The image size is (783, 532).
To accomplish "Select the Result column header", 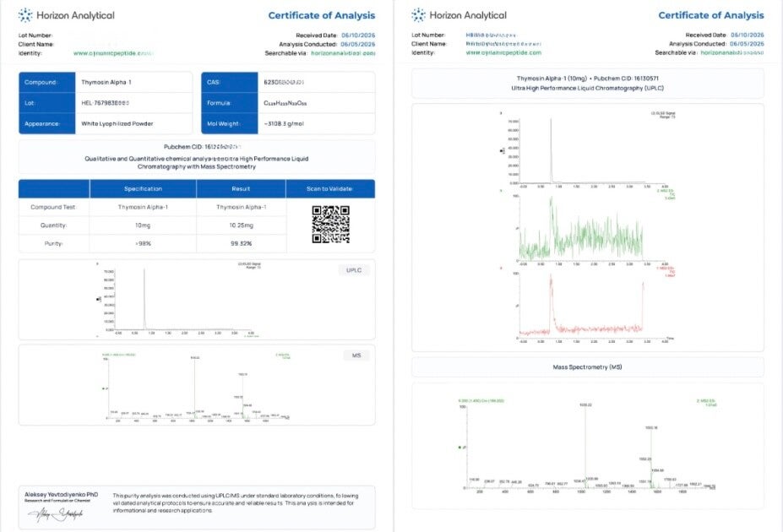I will (x=242, y=188).
